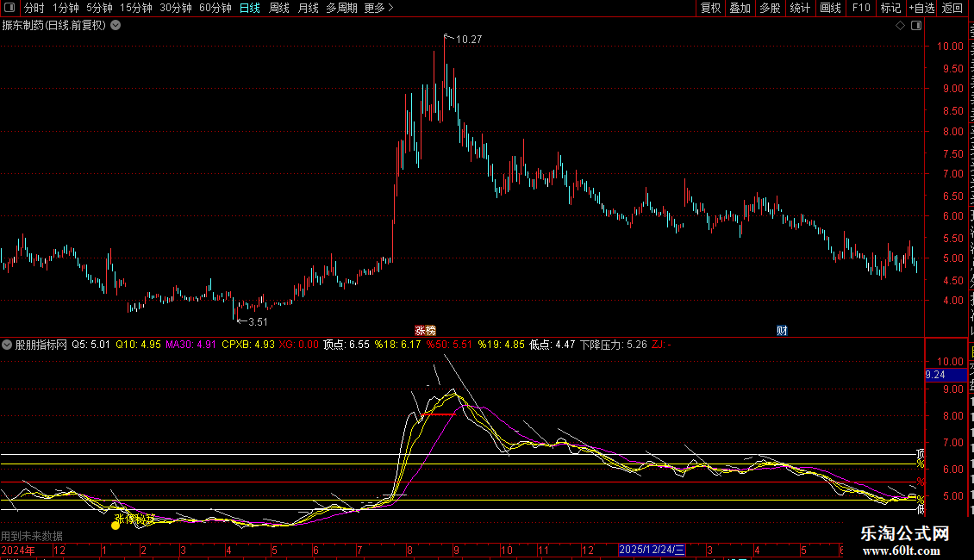Click the 股朋指标网 indicator name
The width and height of the screenshot is (974, 560).
[x=41, y=345]
